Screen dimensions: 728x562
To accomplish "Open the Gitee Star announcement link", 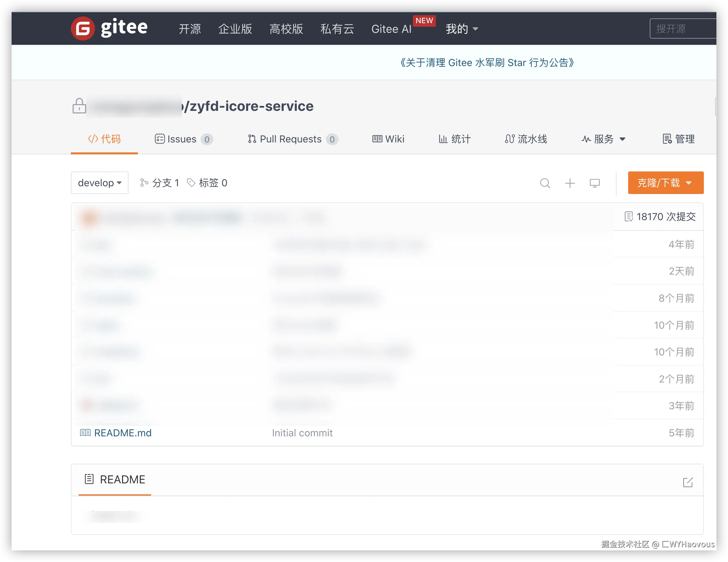I will tap(487, 63).
